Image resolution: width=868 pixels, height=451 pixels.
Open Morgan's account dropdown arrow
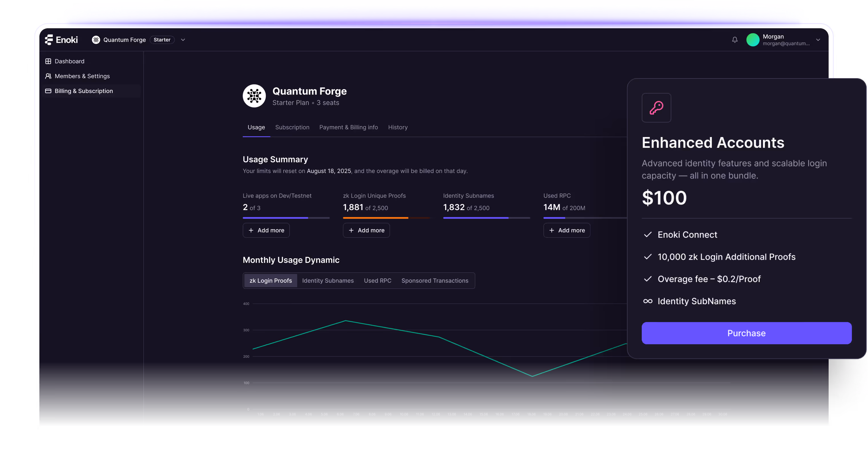pyautogui.click(x=818, y=40)
